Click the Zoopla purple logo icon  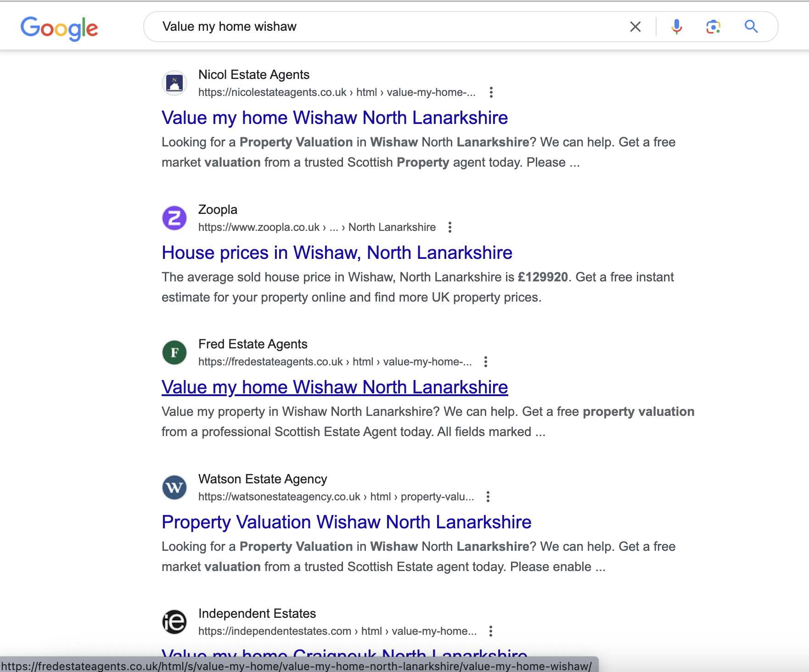pos(174,218)
